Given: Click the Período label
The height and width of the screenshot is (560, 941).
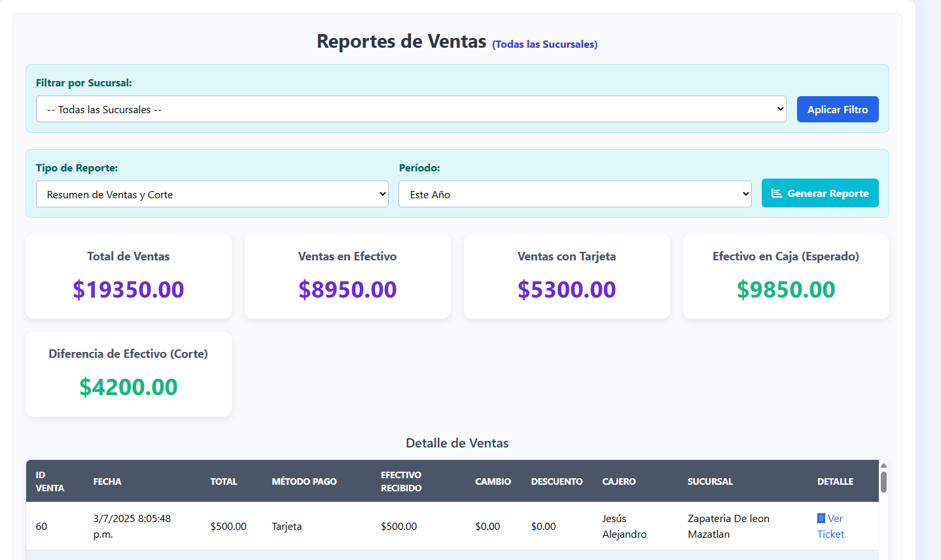Looking at the screenshot, I should click(x=419, y=168).
